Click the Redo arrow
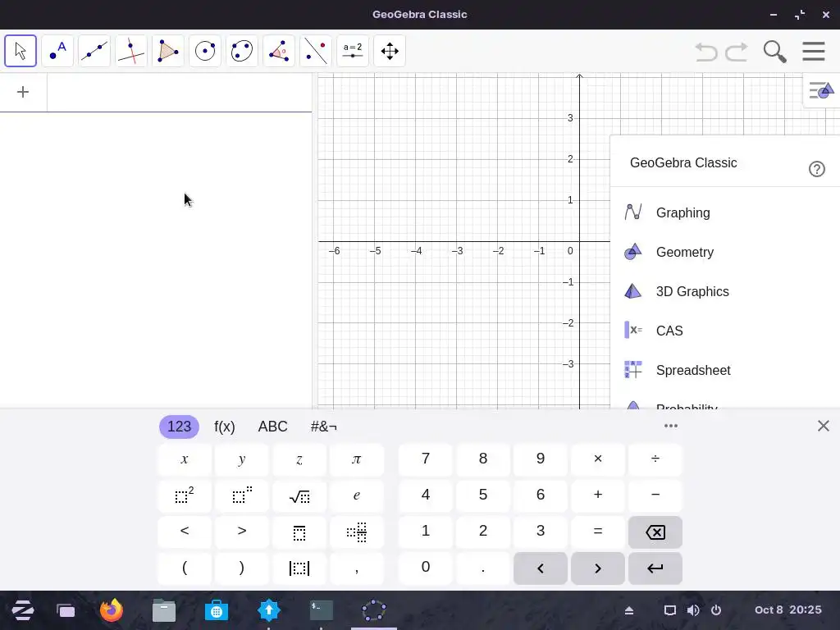Screen dimensions: 840x630 pyautogui.click(x=737, y=52)
